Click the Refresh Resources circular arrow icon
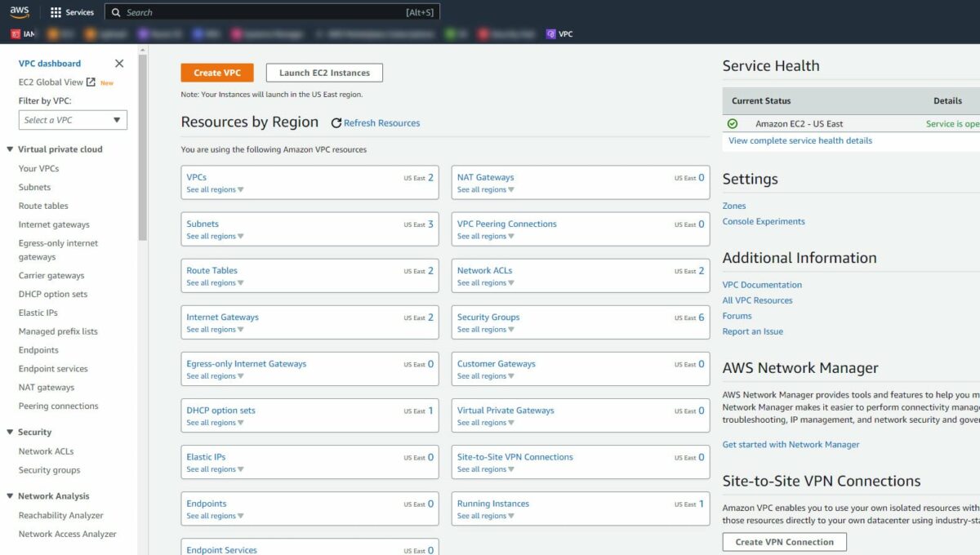This screenshot has height=555, width=980. click(335, 122)
